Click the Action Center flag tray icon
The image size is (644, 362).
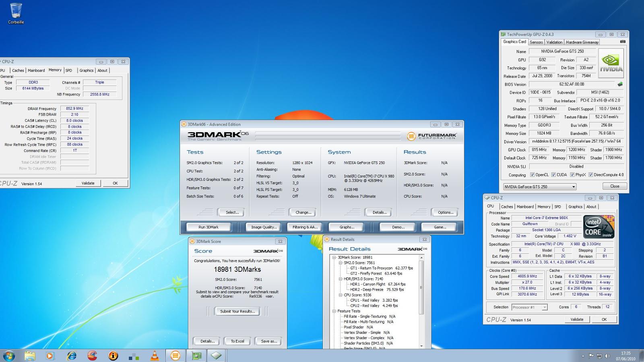pos(591,356)
